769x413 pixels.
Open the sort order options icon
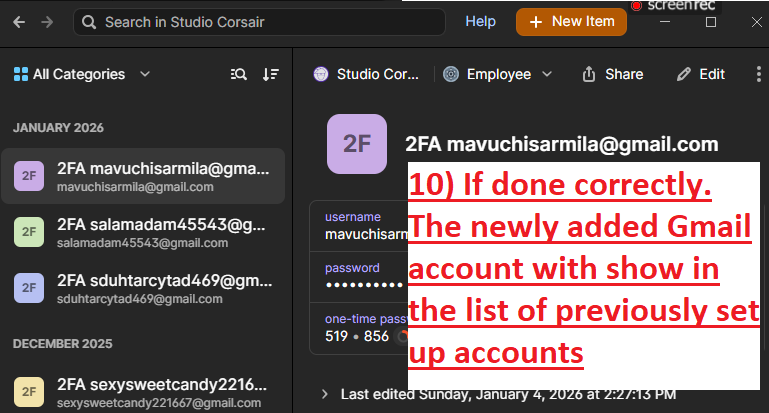(x=270, y=74)
